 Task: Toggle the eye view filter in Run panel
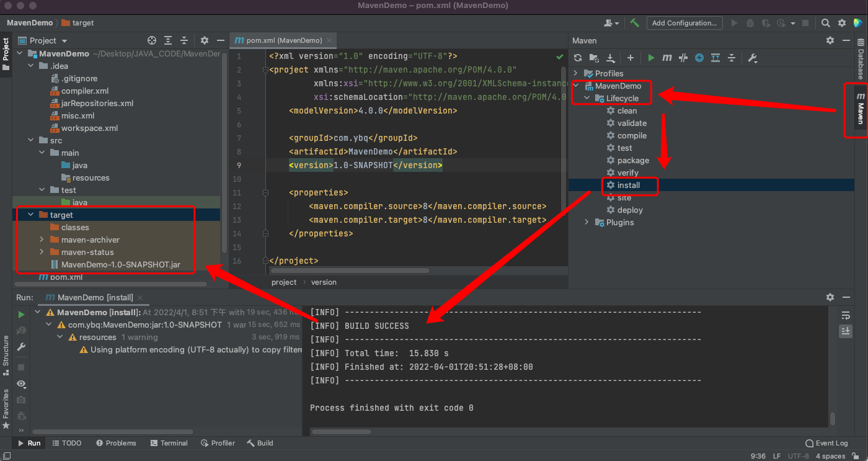coord(21,384)
